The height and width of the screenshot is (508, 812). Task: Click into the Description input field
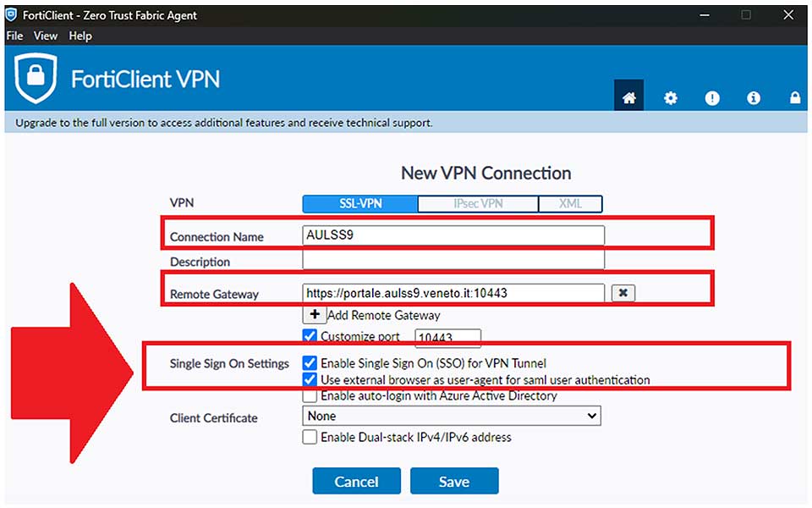(x=453, y=260)
